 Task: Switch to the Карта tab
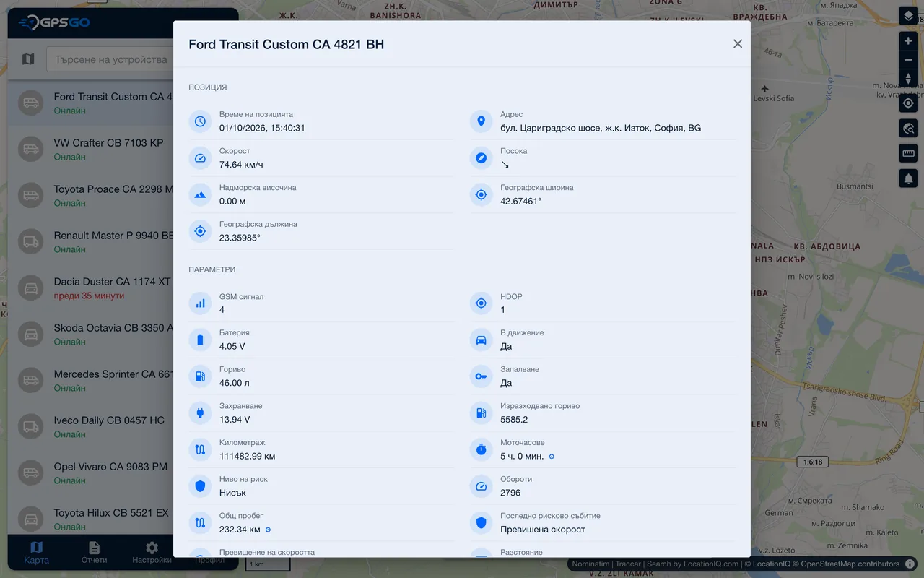pyautogui.click(x=37, y=553)
